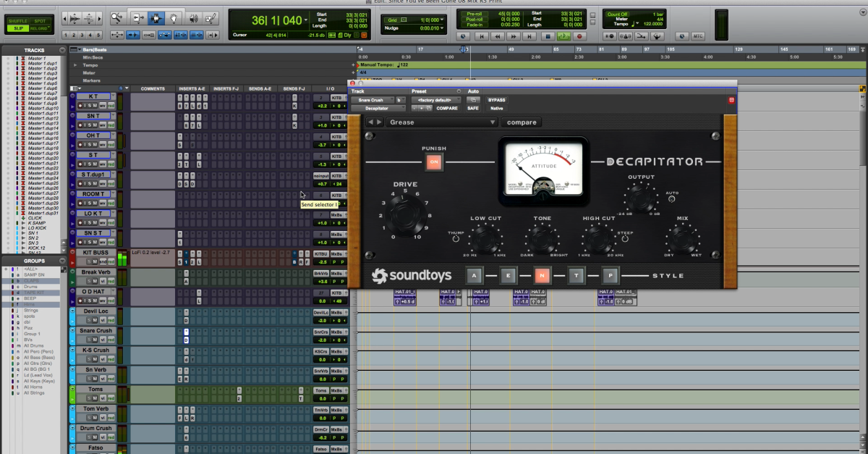The image size is (868, 454).
Task: Enable BYPASS in the plugin header
Action: pyautogui.click(x=496, y=100)
